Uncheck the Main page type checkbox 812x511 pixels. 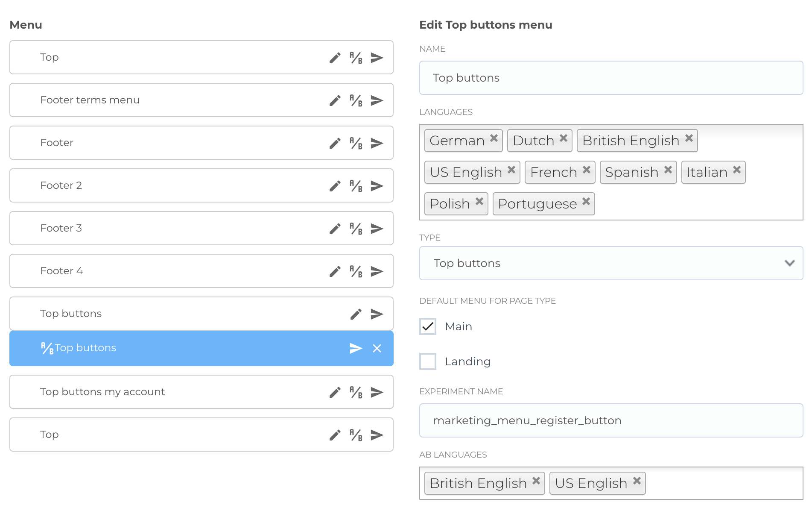428,326
